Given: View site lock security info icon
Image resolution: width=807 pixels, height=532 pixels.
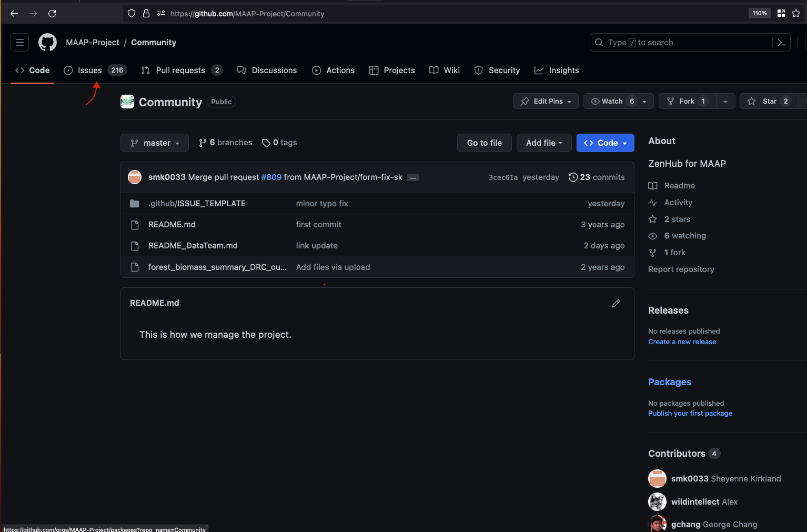Looking at the screenshot, I should click(x=146, y=14).
